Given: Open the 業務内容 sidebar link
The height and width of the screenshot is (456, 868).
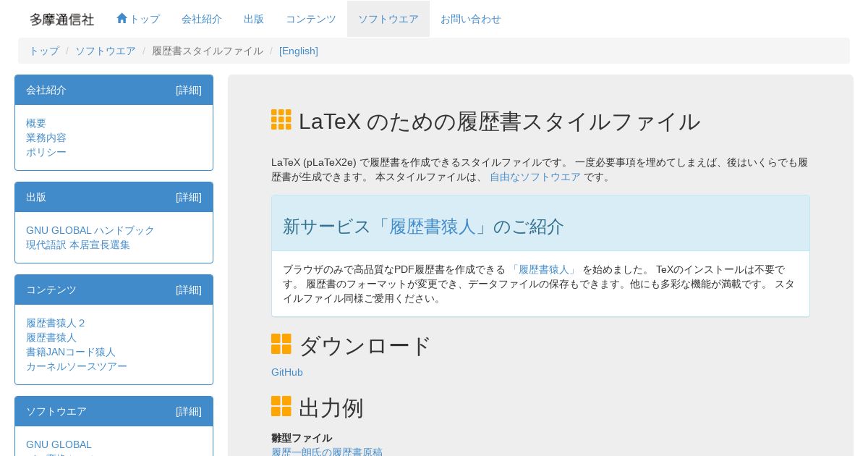Looking at the screenshot, I should point(46,138).
